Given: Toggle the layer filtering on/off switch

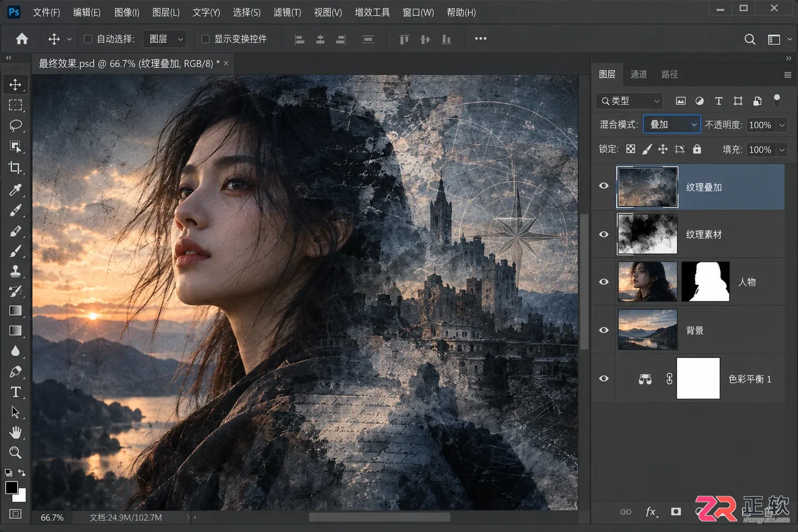Looking at the screenshot, I should [777, 100].
